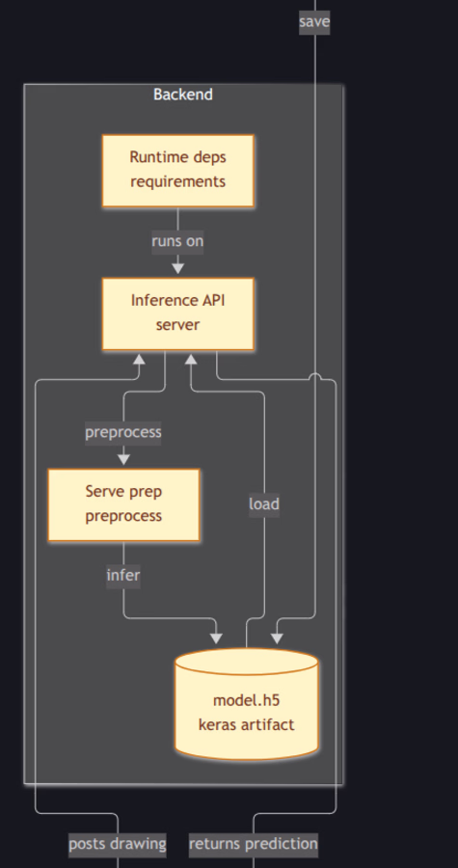Image resolution: width=458 pixels, height=868 pixels.
Task: Click the Backend group title
Action: click(x=183, y=95)
